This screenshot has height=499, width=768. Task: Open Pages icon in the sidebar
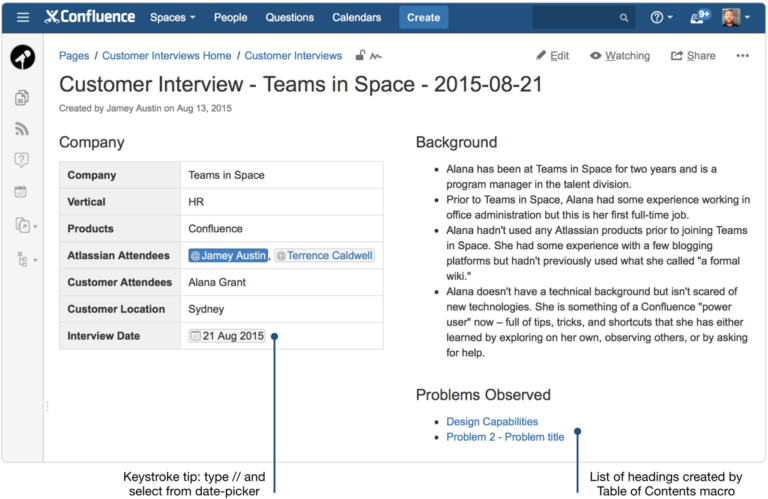(22, 97)
